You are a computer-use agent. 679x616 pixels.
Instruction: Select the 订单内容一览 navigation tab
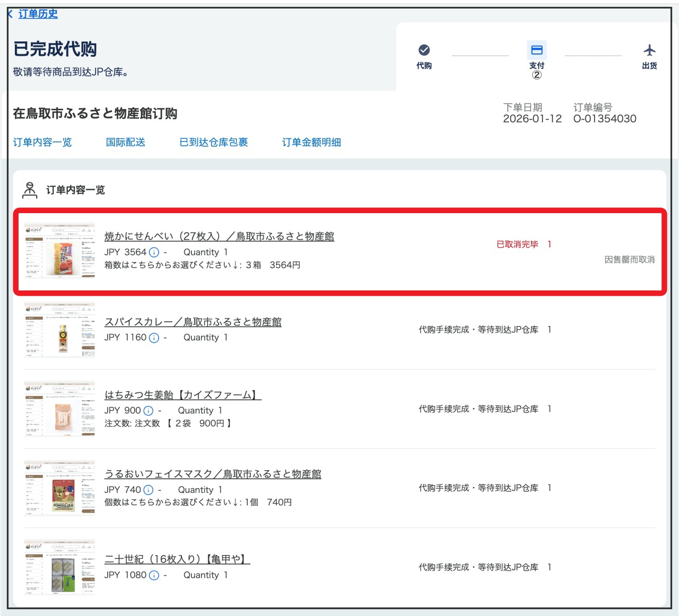pos(43,142)
